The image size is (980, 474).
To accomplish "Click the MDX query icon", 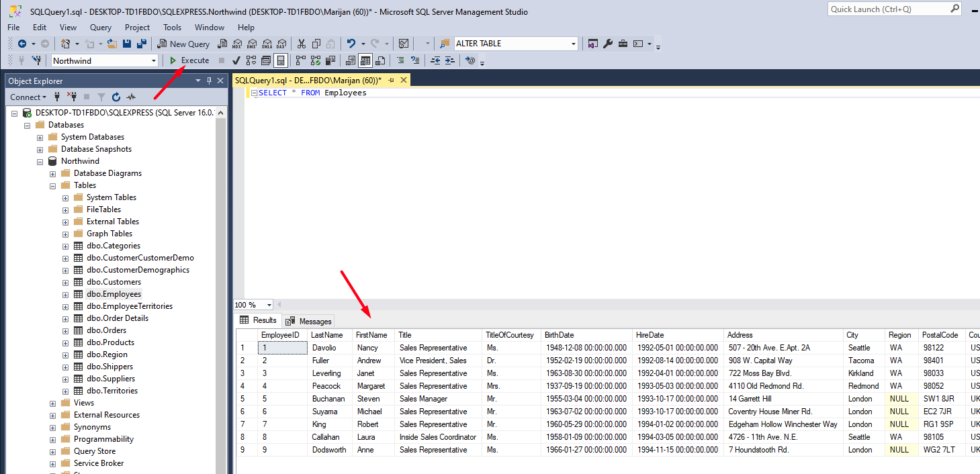I will pos(236,44).
